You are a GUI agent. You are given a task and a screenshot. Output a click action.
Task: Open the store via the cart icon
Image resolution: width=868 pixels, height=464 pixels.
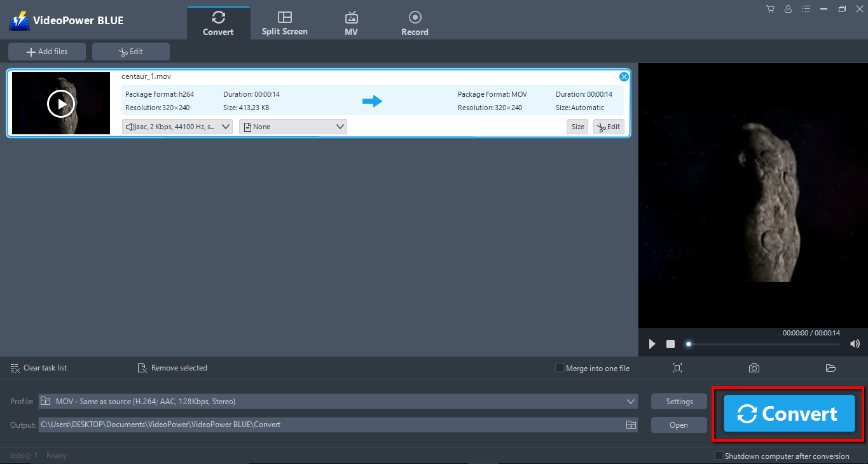pos(770,9)
